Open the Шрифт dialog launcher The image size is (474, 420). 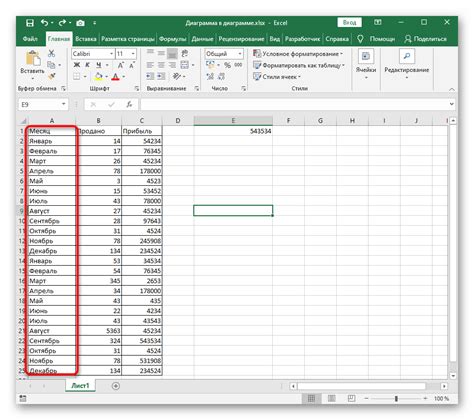tap(137, 88)
